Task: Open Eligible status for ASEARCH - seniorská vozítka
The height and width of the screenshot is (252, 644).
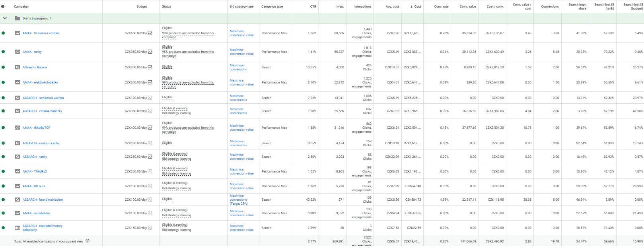Action: click(167, 97)
